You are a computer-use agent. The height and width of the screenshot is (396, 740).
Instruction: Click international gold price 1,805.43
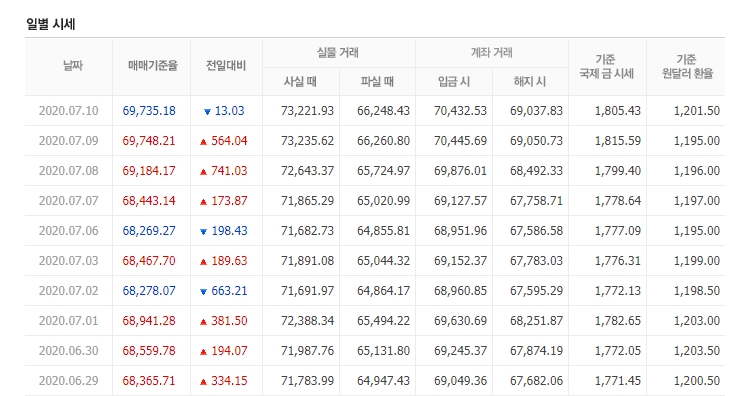[x=618, y=111]
